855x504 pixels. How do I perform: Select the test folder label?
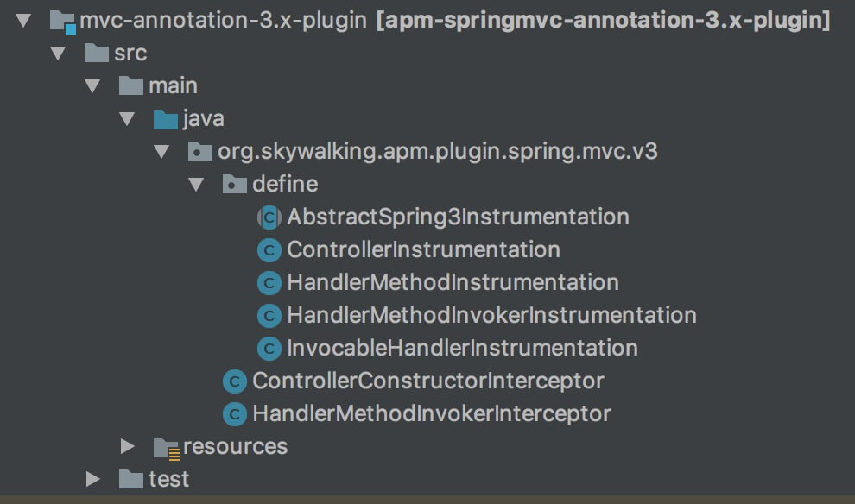(168, 479)
